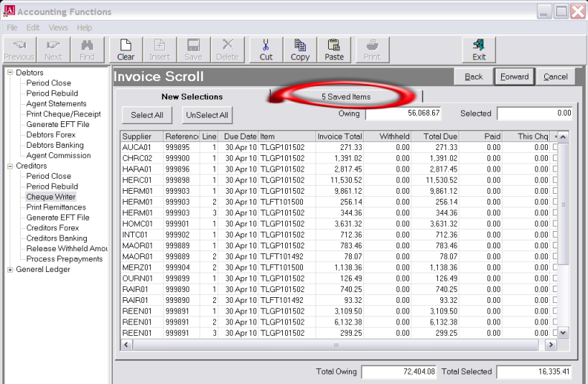Click the Copy toolbar icon

point(300,50)
